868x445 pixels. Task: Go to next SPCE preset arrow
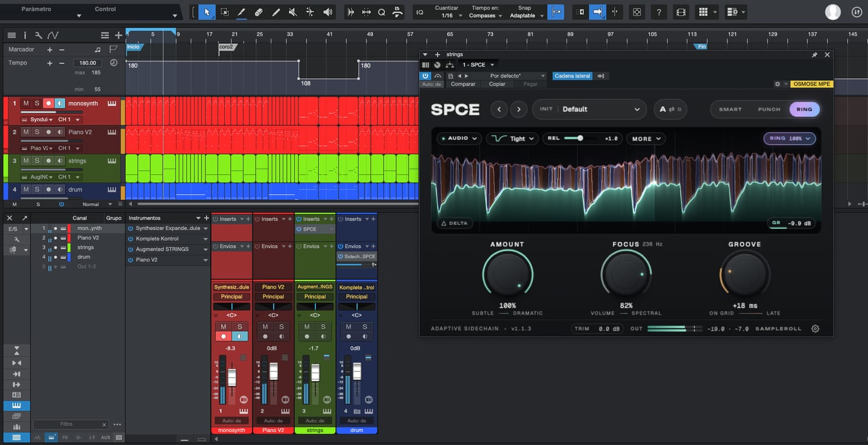point(519,109)
